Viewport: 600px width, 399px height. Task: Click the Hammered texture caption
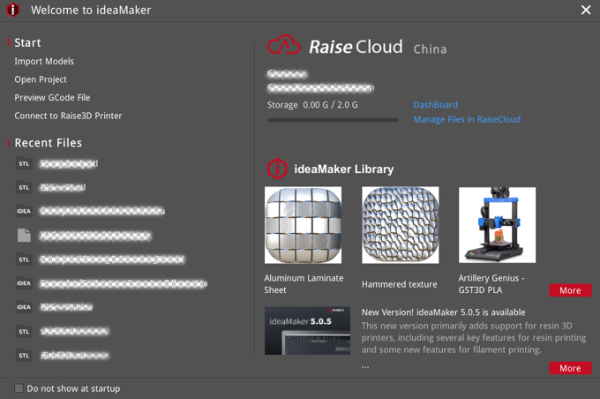399,284
